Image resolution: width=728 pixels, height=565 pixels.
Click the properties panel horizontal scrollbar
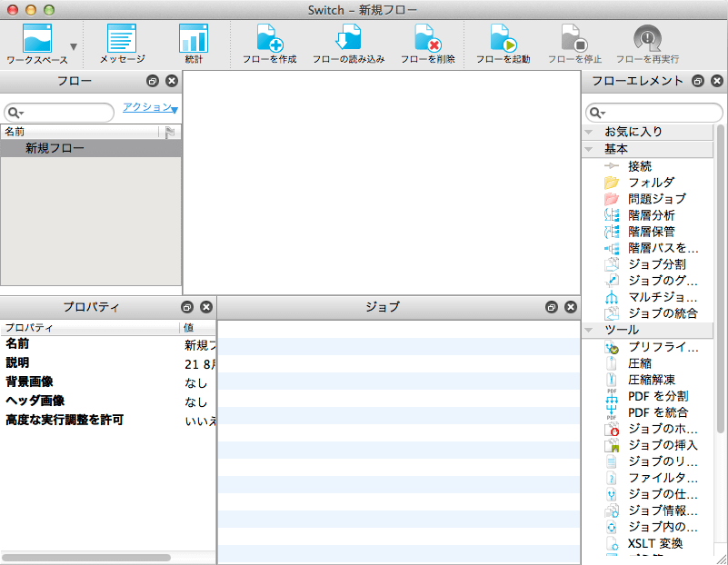86,557
